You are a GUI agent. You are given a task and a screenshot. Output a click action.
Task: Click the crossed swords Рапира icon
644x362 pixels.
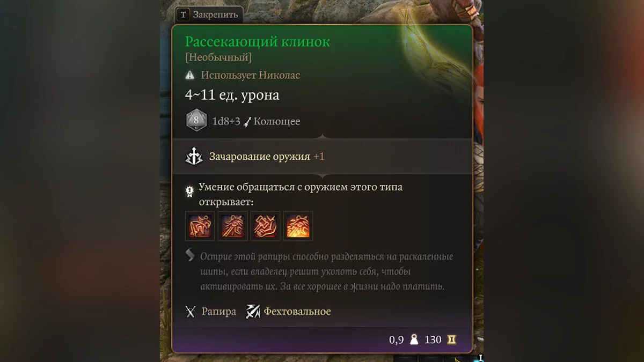click(191, 312)
